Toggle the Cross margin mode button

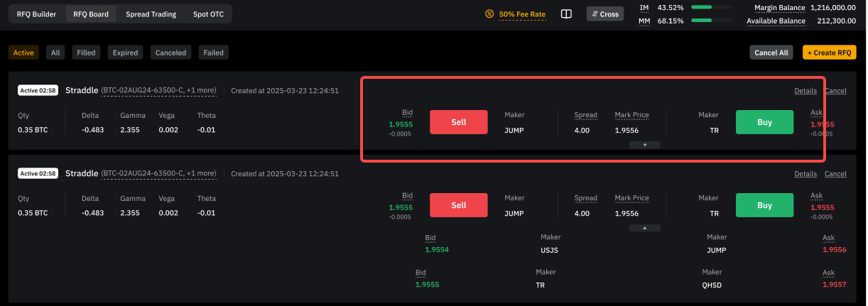pos(604,13)
